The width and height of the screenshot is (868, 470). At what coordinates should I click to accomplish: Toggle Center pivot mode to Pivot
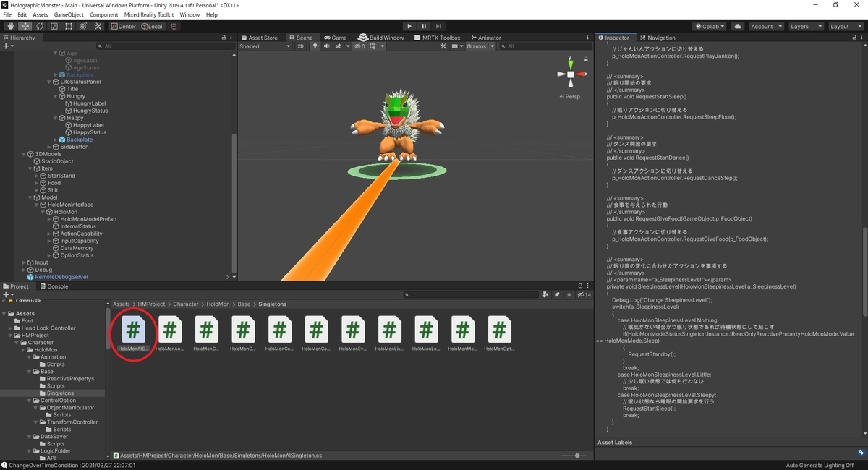[x=124, y=25]
